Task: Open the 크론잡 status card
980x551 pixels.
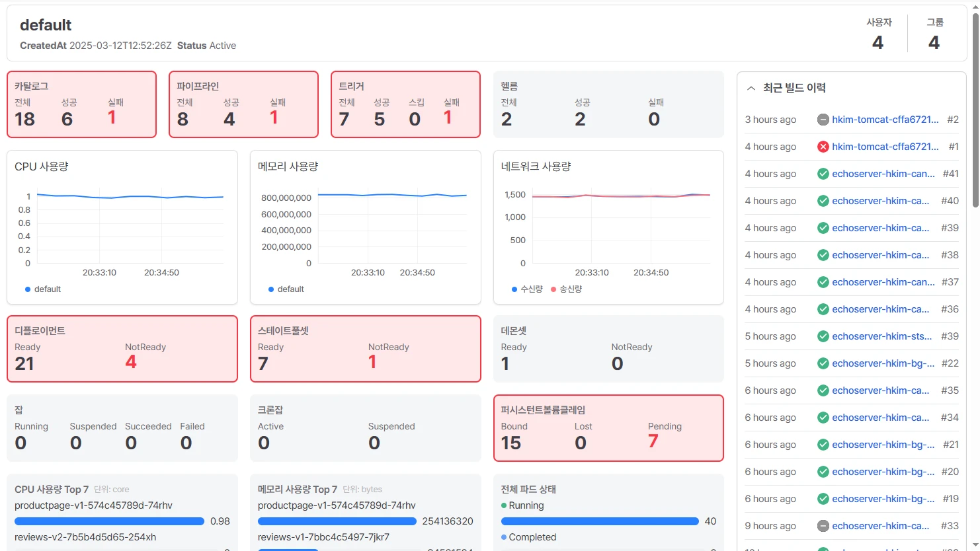Action: (366, 428)
